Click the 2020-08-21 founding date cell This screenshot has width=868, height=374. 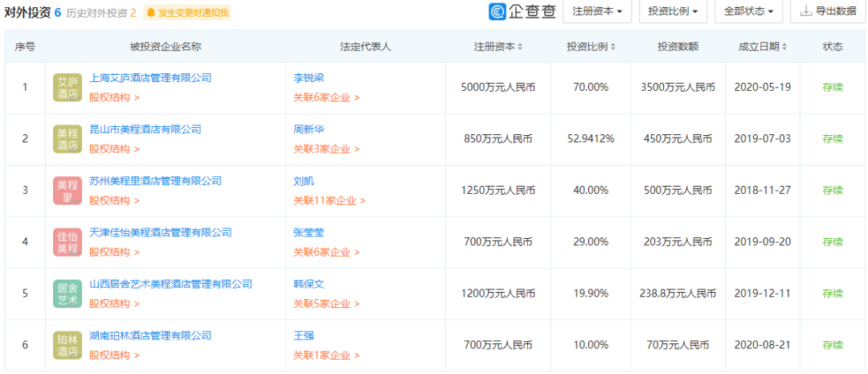(x=762, y=345)
